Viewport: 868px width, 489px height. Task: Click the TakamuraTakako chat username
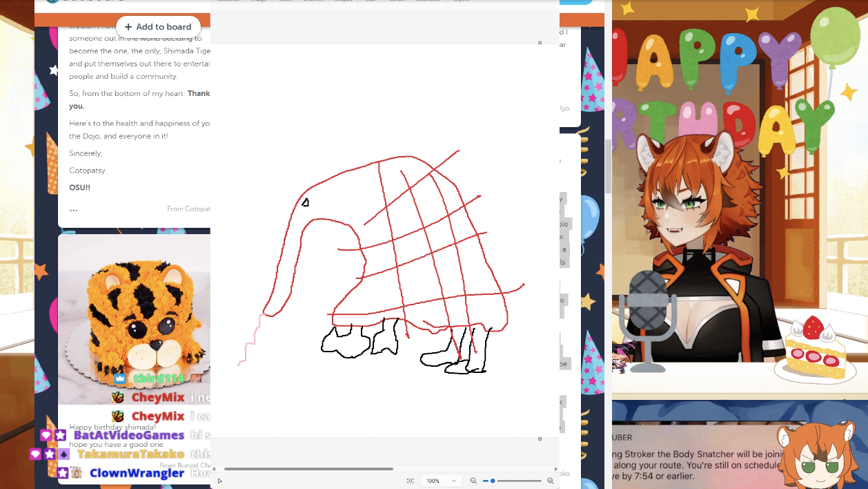[130, 454]
